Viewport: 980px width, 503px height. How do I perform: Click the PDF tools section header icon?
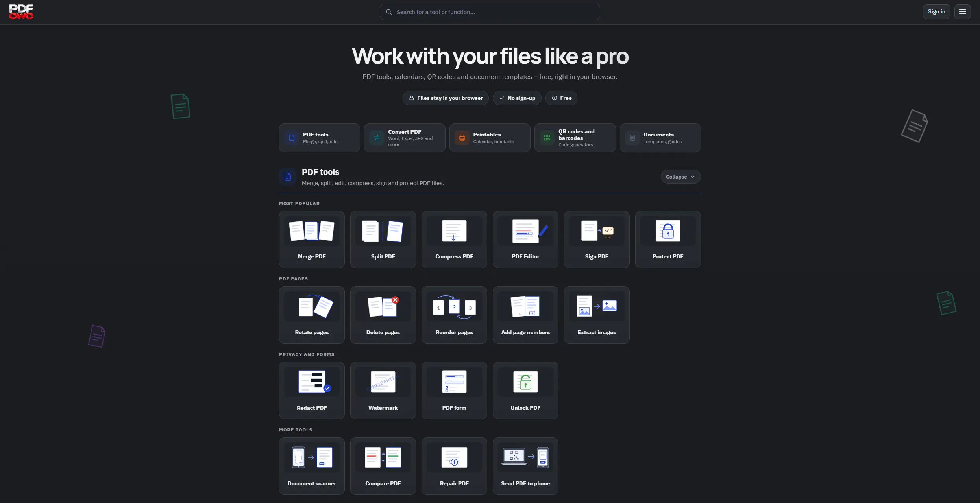[288, 177]
